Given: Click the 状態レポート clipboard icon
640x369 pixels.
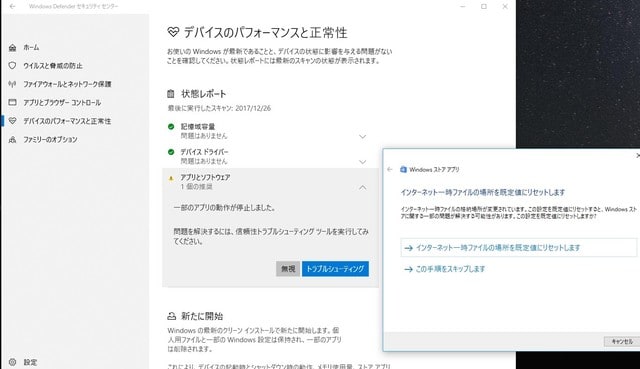Looking at the screenshot, I should [x=171, y=94].
